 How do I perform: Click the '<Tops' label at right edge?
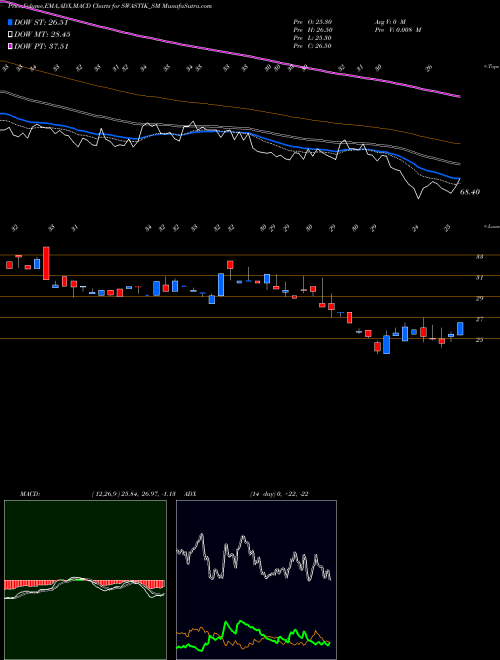pyautogui.click(x=491, y=67)
